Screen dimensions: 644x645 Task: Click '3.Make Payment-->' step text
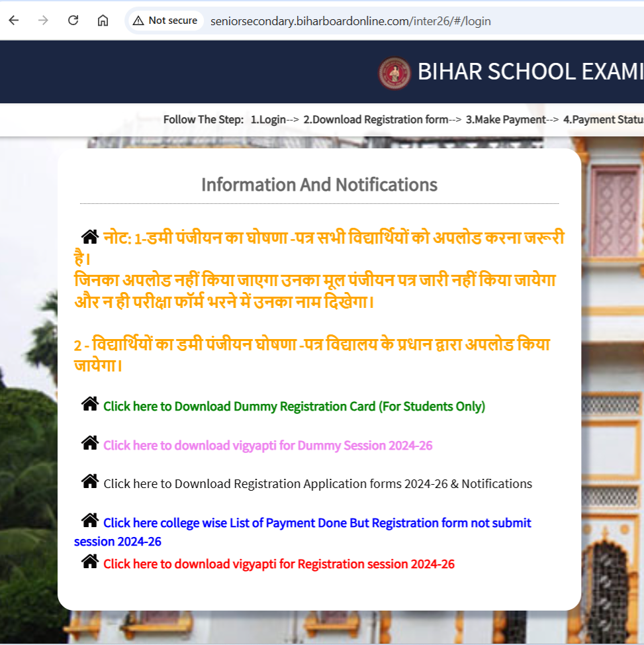click(512, 120)
